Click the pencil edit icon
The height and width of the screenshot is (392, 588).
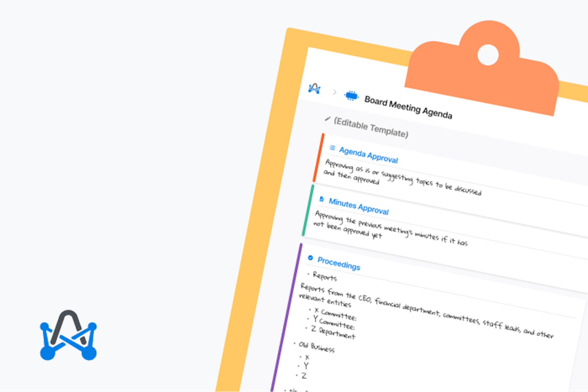pyautogui.click(x=328, y=119)
